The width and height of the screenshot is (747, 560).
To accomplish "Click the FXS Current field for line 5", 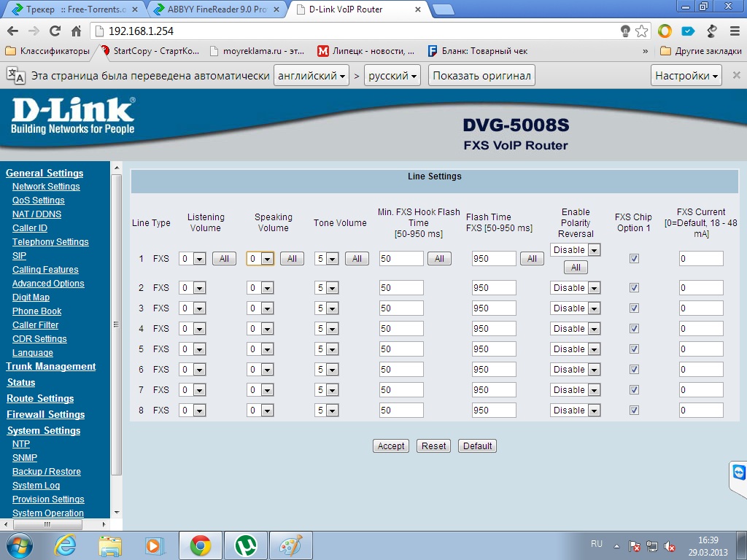I will click(701, 349).
